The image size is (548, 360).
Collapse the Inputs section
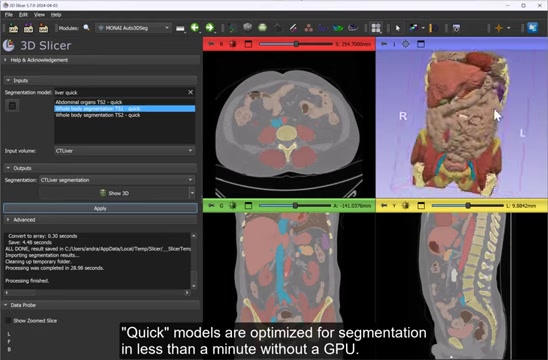click(101, 80)
